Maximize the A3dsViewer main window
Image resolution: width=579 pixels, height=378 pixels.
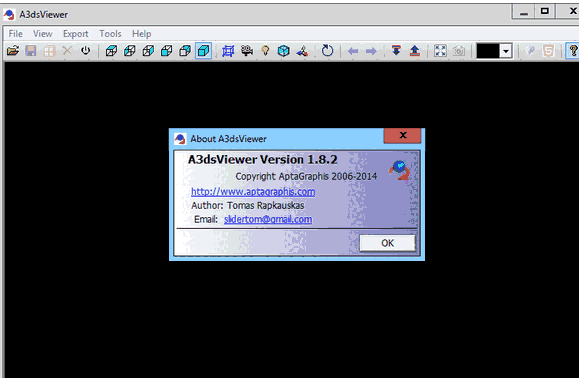click(x=544, y=11)
